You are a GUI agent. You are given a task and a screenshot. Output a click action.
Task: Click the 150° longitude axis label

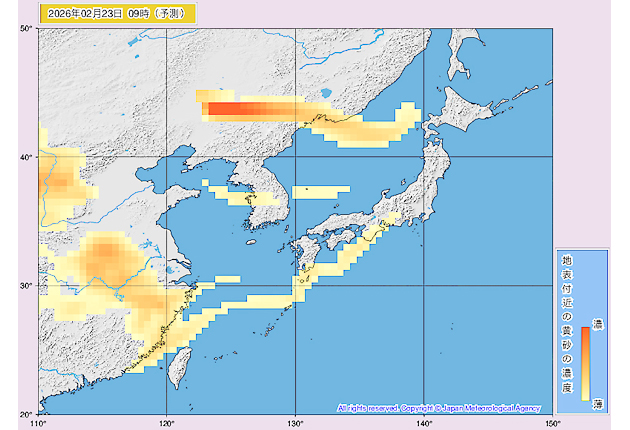coord(551,423)
